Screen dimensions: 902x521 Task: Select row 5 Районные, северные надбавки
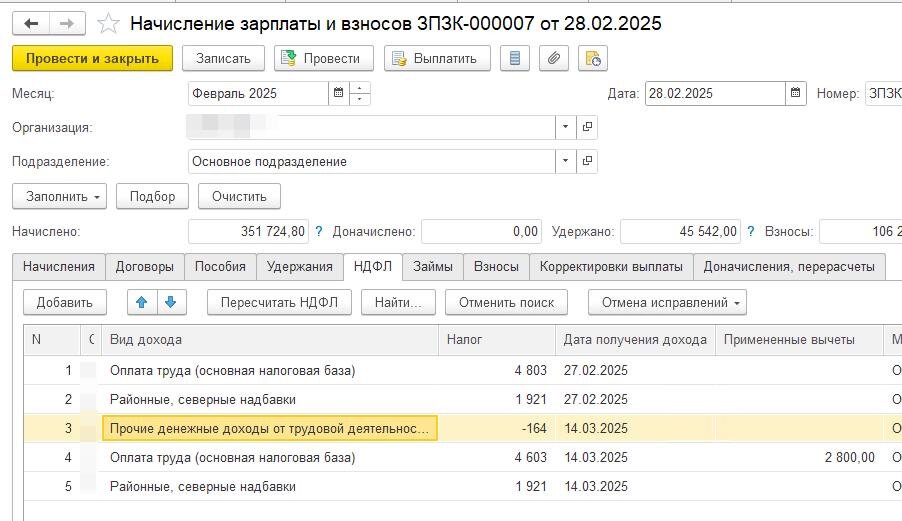pyautogui.click(x=463, y=486)
